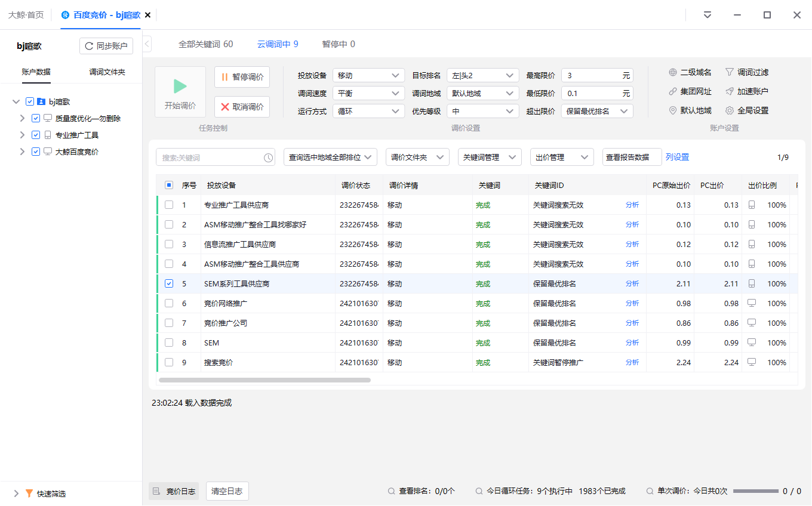This screenshot has width=812, height=506.
Task: Click the clock history icon in the keyword search box
Action: click(x=268, y=158)
